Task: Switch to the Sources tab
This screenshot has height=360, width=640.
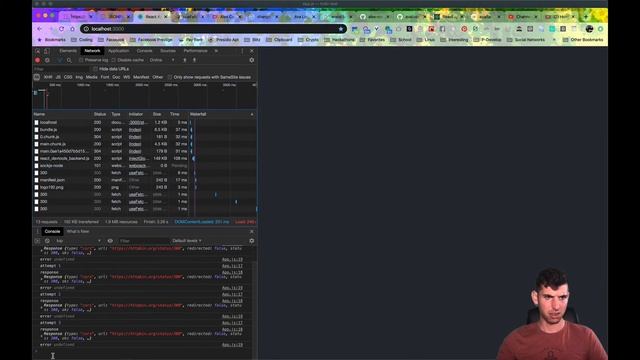Action: pyautogui.click(x=168, y=51)
